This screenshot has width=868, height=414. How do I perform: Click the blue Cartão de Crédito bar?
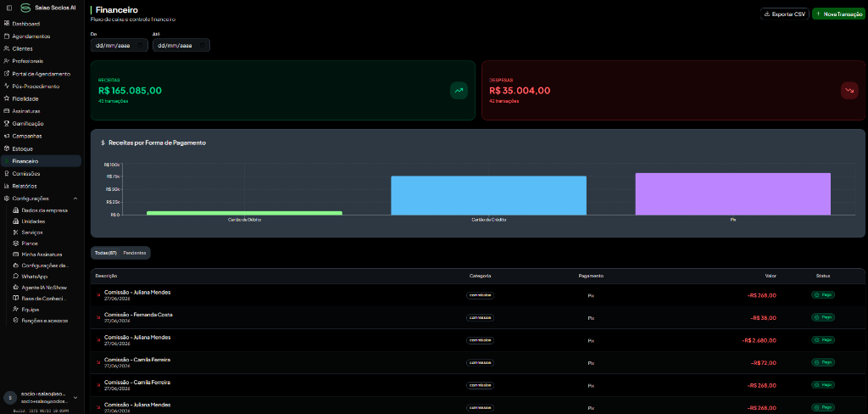click(488, 196)
